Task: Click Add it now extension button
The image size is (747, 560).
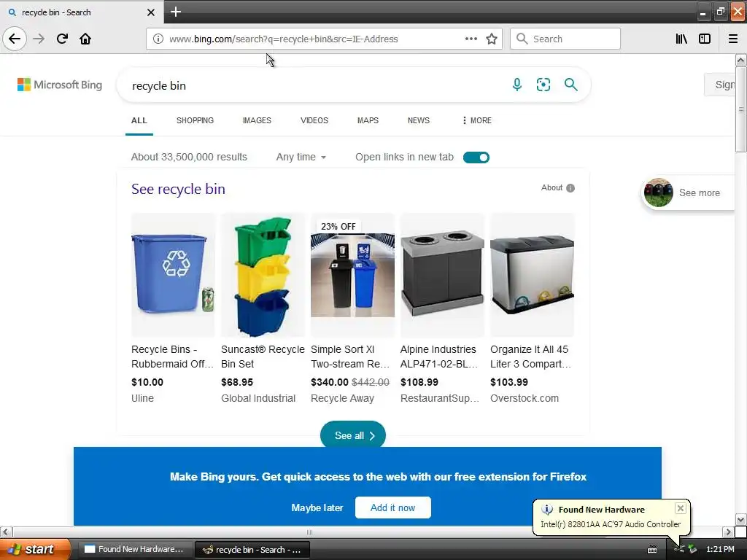Action: (392, 507)
